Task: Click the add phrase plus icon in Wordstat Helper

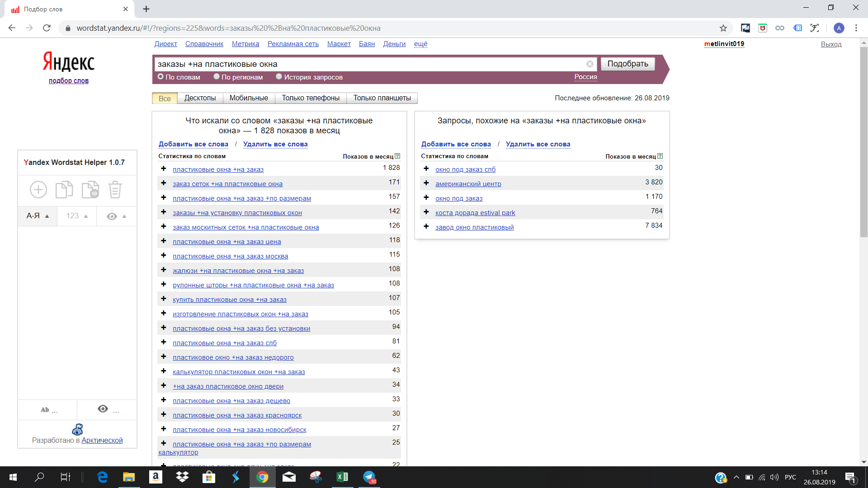Action: 38,190
